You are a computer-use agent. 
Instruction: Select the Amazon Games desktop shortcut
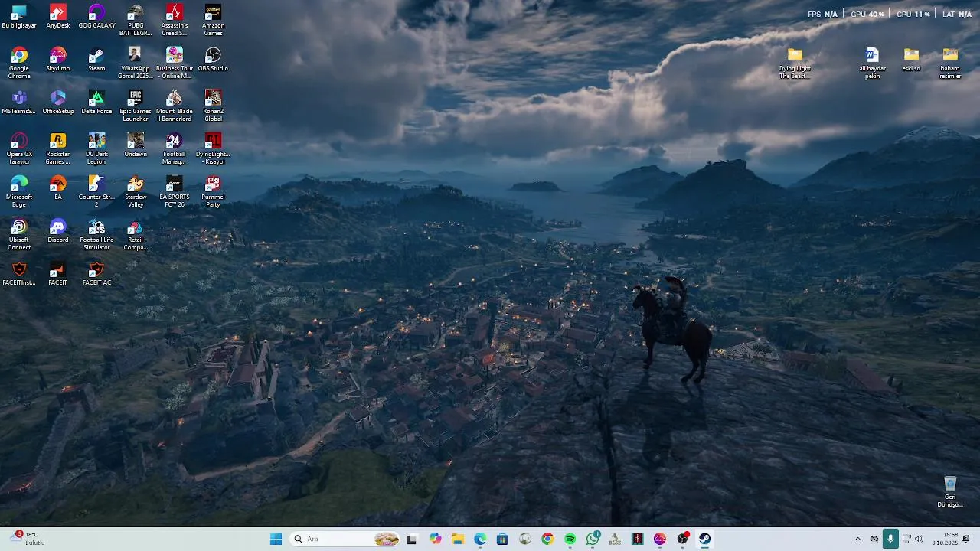point(213,20)
